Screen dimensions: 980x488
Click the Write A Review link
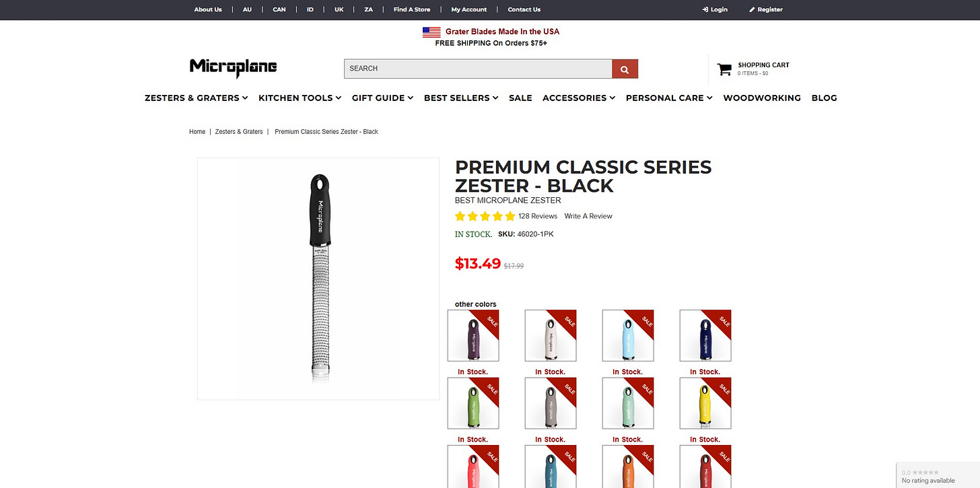pyautogui.click(x=588, y=216)
